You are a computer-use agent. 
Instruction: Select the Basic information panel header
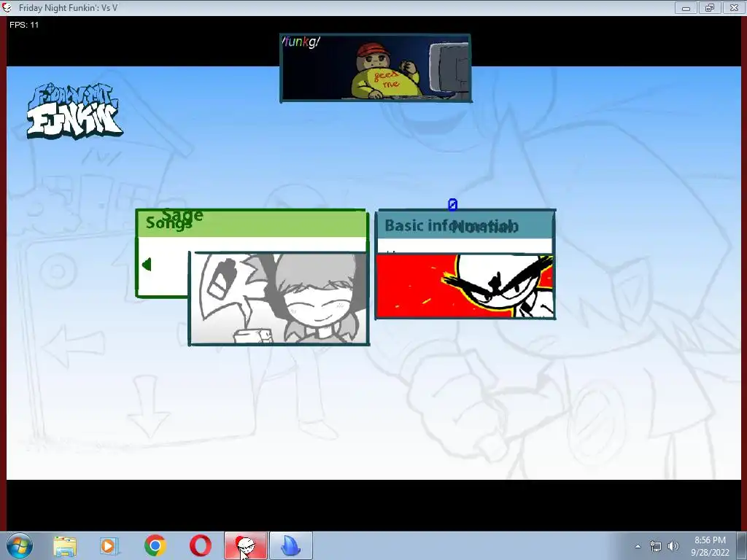[465, 225]
